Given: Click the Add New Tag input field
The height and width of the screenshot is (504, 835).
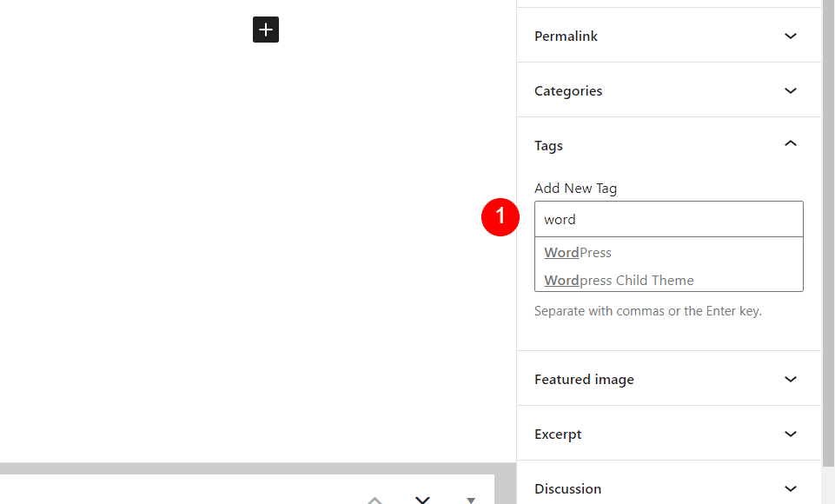Looking at the screenshot, I should pos(669,219).
